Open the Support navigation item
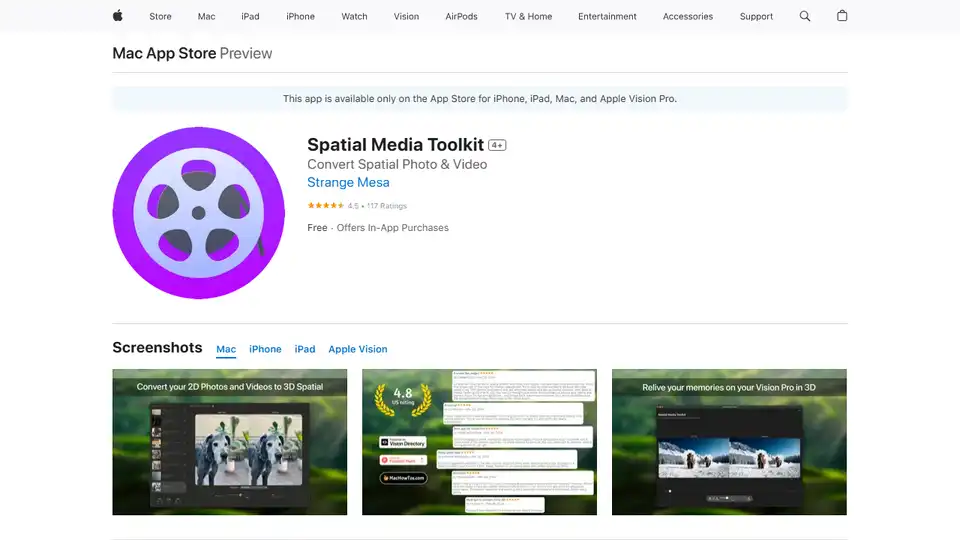Viewport: 960px width, 540px height. click(x=756, y=17)
